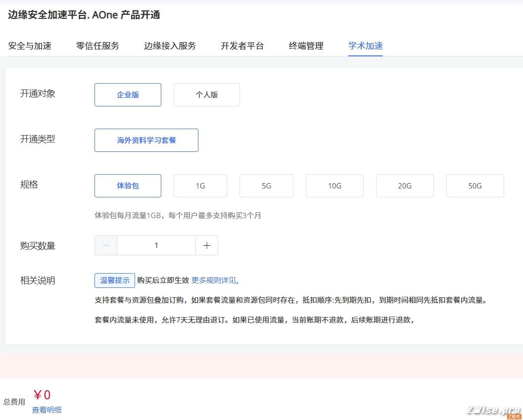Select the 10G specification

334,186
